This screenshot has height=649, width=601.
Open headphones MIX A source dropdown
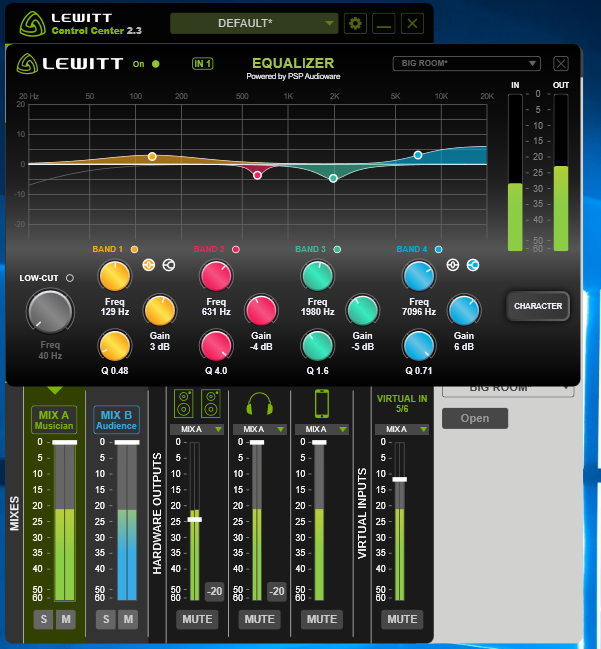(260, 429)
